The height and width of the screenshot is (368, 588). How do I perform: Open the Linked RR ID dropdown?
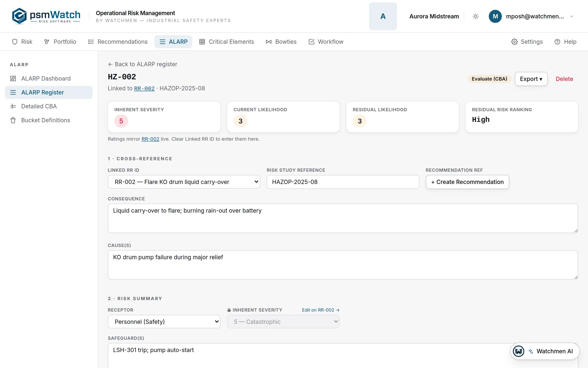pyautogui.click(x=184, y=182)
